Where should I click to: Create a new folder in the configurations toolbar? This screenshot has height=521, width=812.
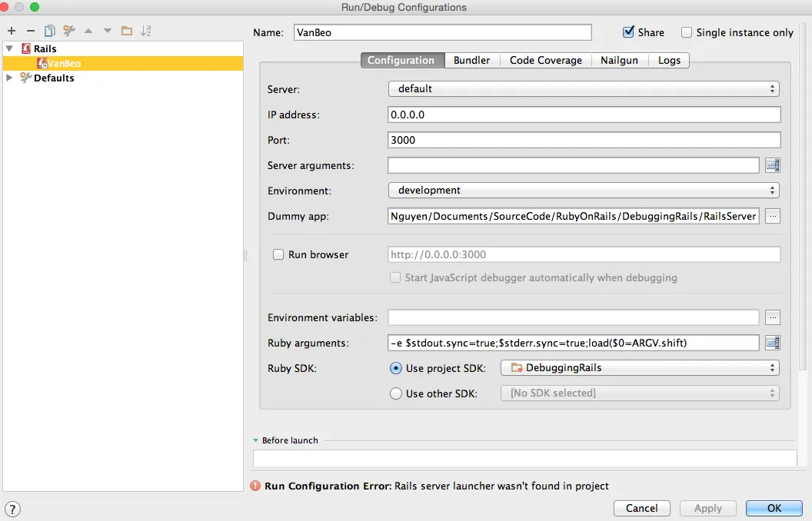click(127, 31)
